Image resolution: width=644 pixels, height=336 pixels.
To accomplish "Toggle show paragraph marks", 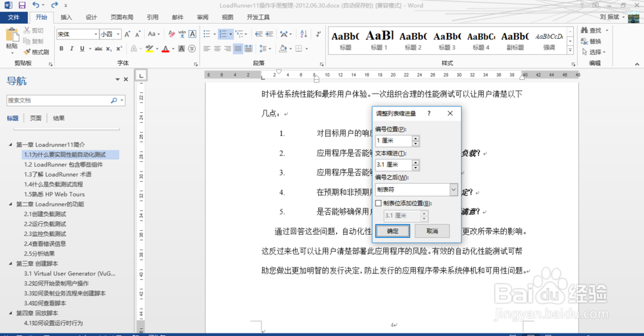I will coord(318,34).
